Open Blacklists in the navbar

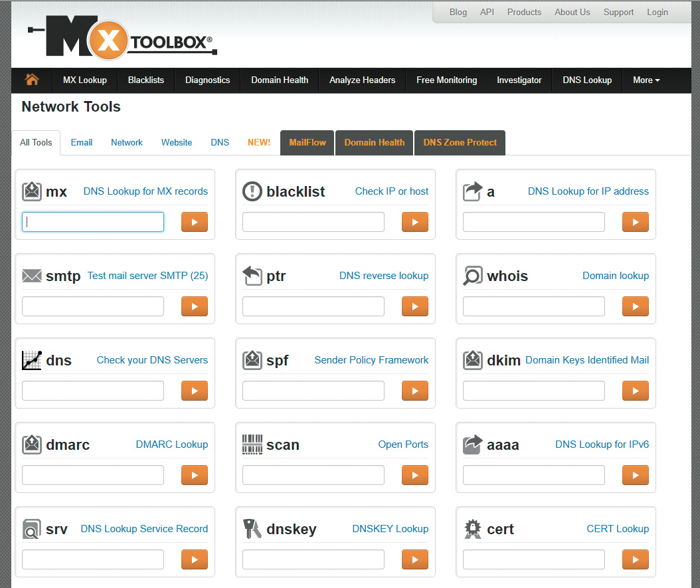(x=146, y=80)
